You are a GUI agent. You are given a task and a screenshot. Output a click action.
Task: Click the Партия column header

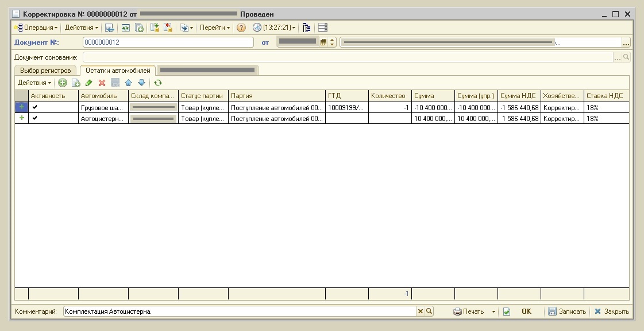point(277,96)
